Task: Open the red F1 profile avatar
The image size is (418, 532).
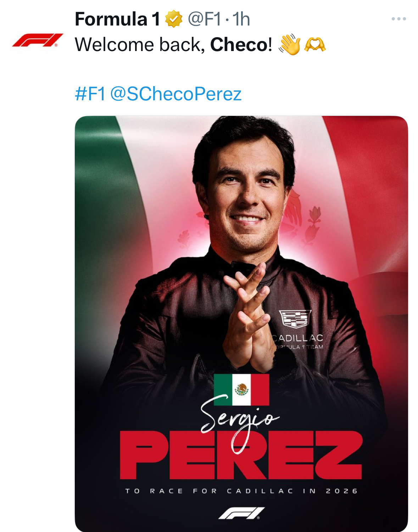Action: 38,40
